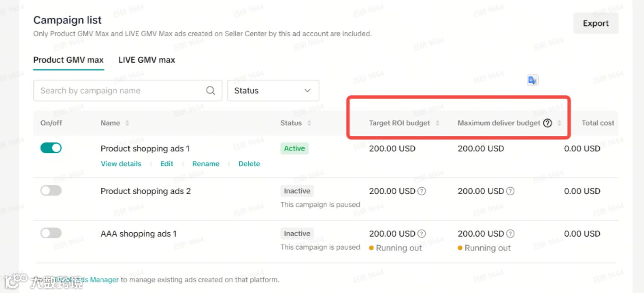
Task: Sort by Maximum deliver budget
Action: [559, 123]
